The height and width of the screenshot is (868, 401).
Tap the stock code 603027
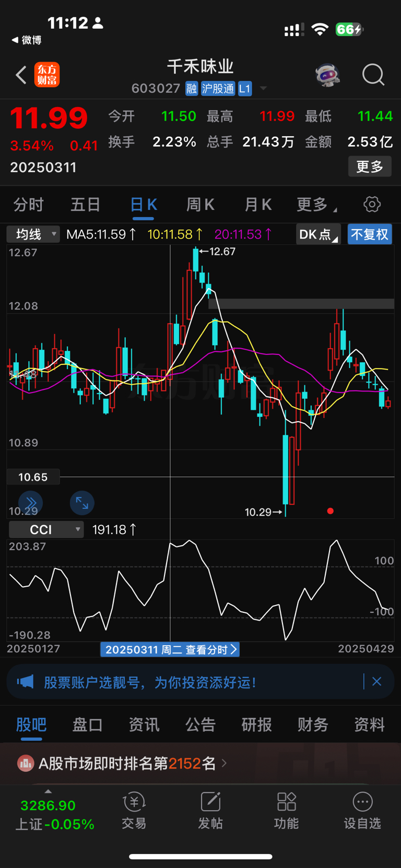coord(156,89)
